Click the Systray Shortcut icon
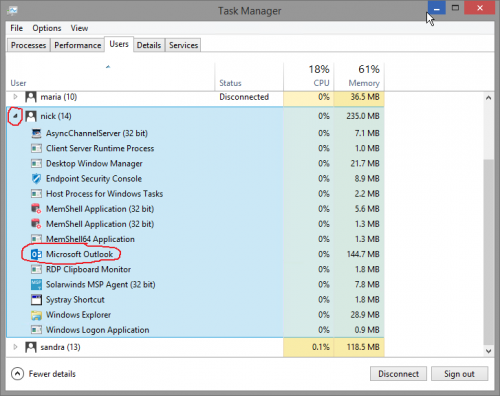Viewport: 500px width, 396px height. point(36,300)
